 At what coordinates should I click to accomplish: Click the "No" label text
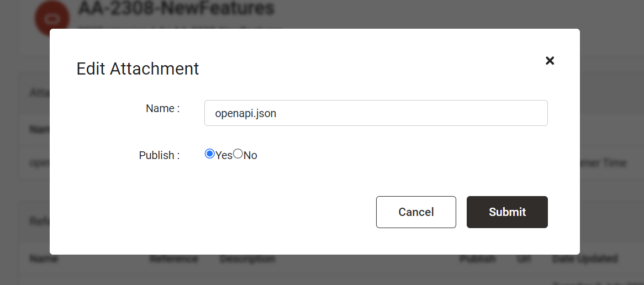coord(250,156)
